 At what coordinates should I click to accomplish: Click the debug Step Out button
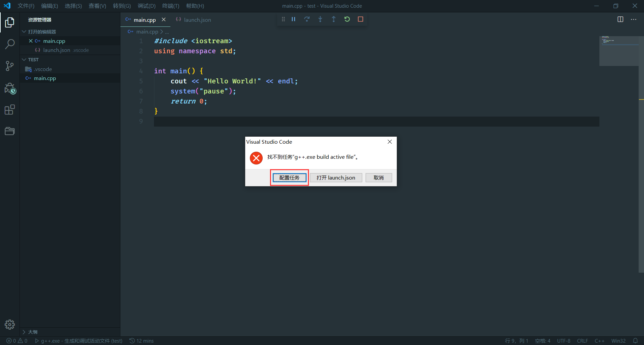(334, 19)
